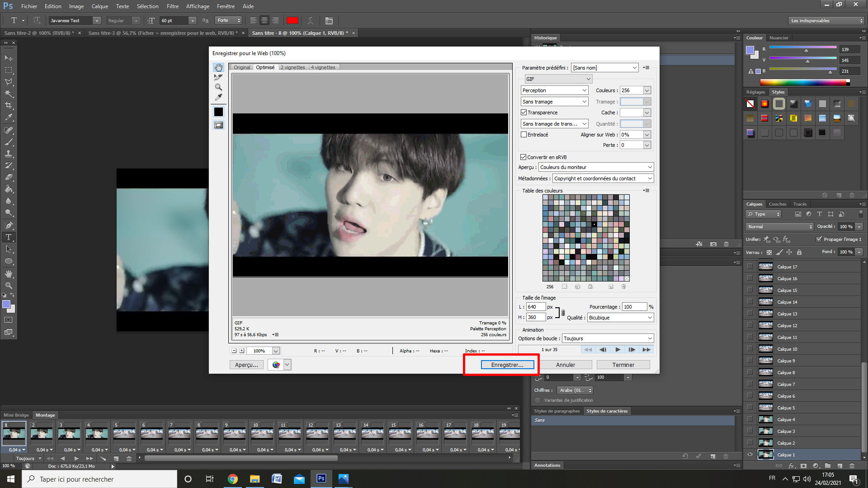Select the Crop tool in Photoshop toolbar

click(x=9, y=105)
